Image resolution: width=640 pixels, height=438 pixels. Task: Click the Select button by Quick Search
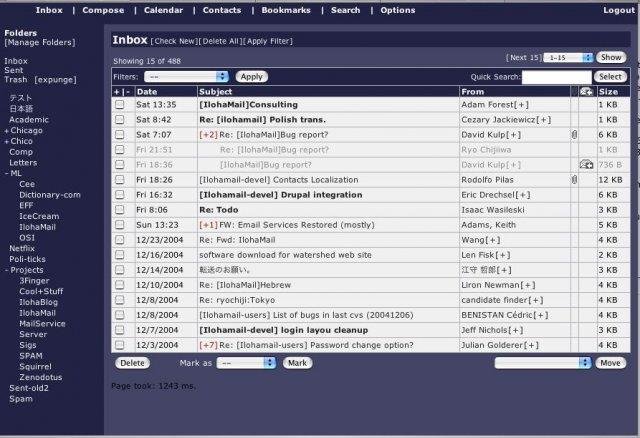click(x=610, y=77)
